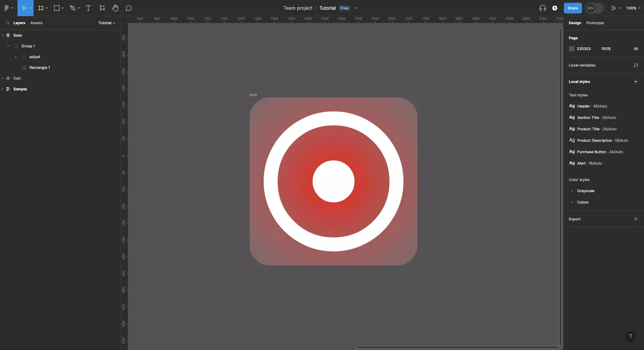Click the Group 1 layer icon

pyautogui.click(x=16, y=46)
